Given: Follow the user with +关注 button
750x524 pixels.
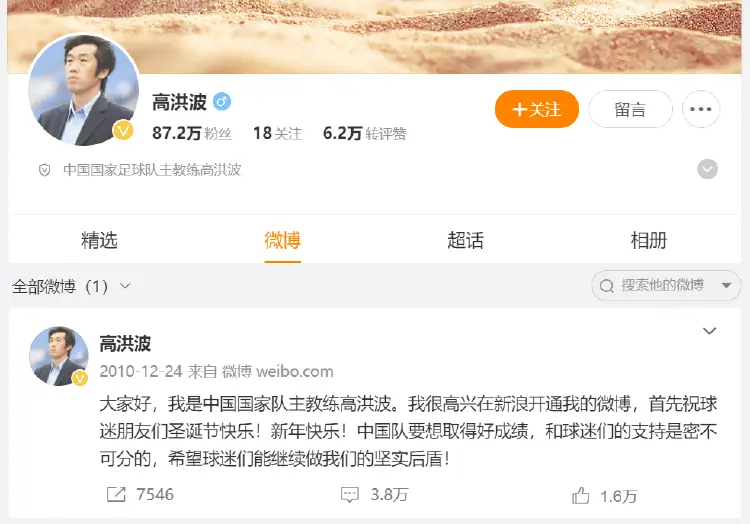Looking at the screenshot, I should 537,109.
